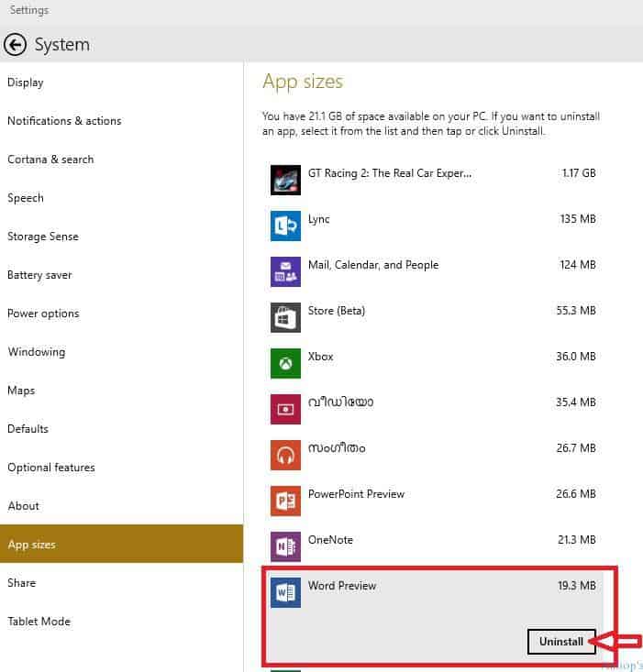The image size is (643, 672).
Task: Click the blue Word Preview app icon
Action: click(x=285, y=593)
